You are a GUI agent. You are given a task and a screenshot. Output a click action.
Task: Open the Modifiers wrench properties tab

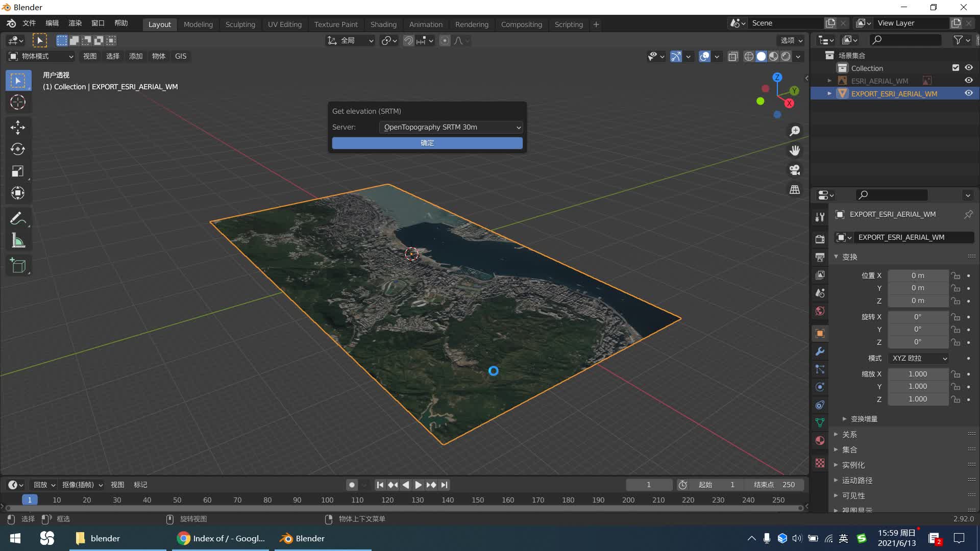pyautogui.click(x=820, y=352)
